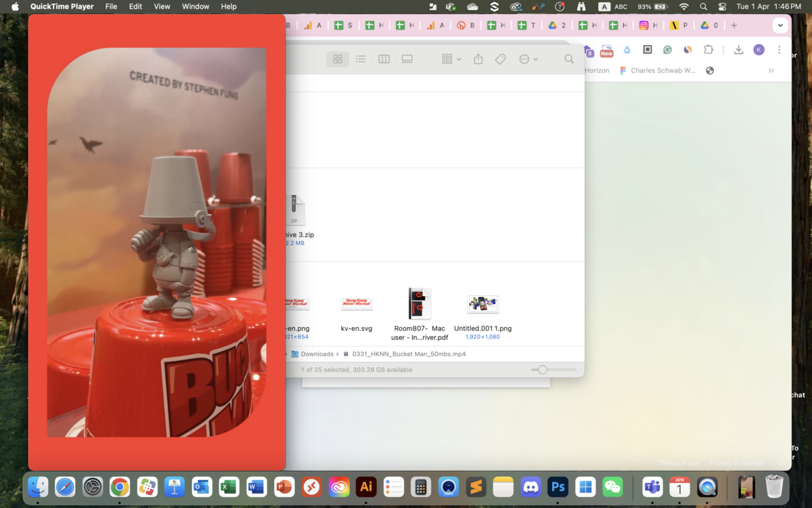Select the zip archive file icon

tap(294, 210)
